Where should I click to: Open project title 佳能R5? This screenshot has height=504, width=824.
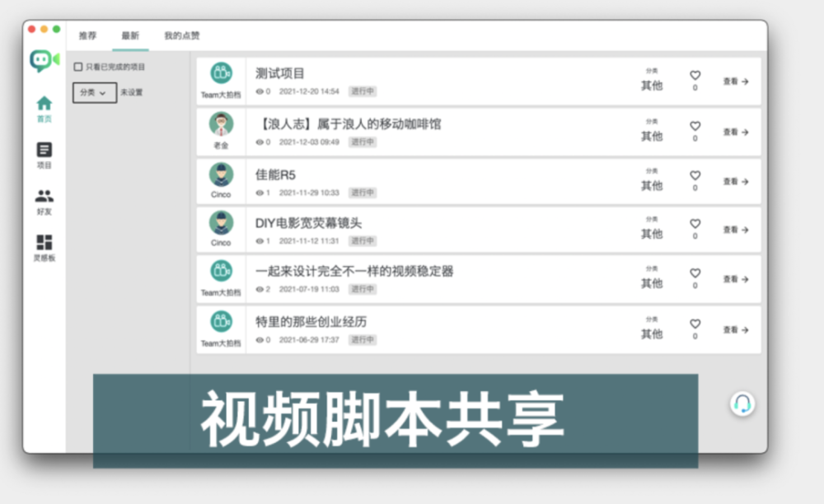(x=275, y=175)
